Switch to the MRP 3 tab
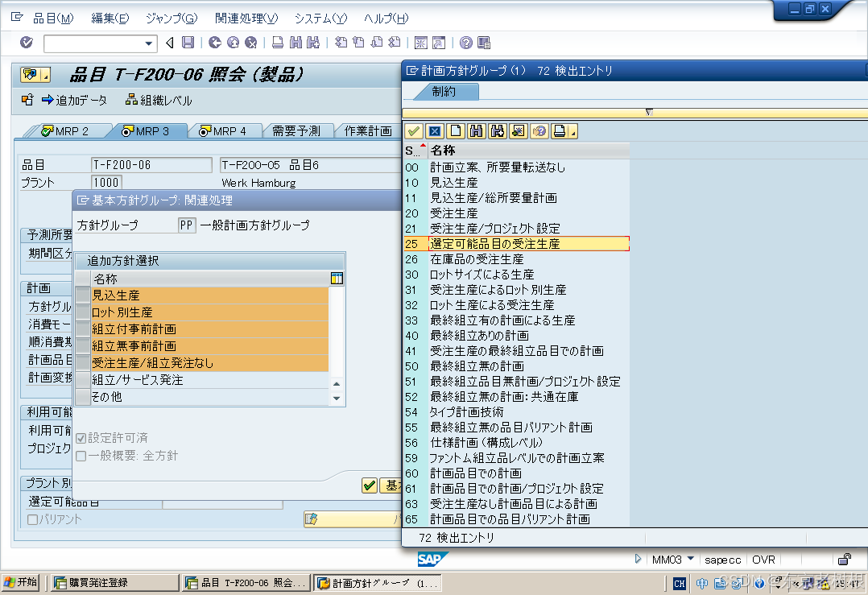 point(145,131)
